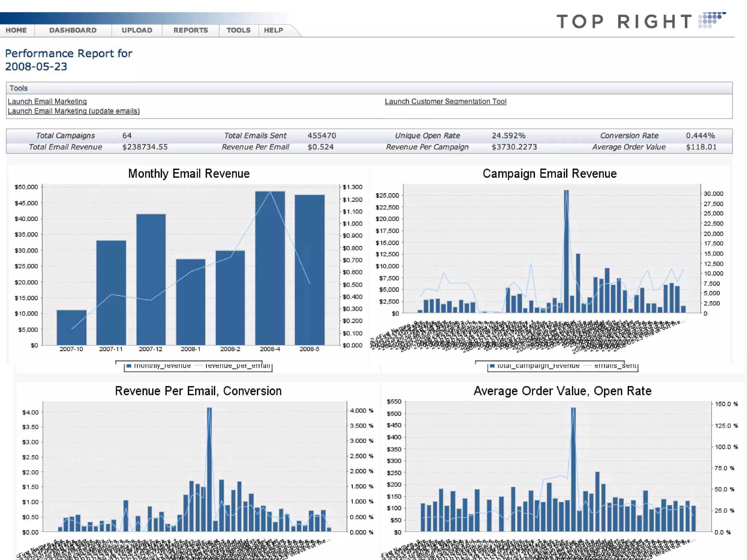The width and height of the screenshot is (747, 560).
Task: Select the HELP navigation tab
Action: pyautogui.click(x=273, y=30)
